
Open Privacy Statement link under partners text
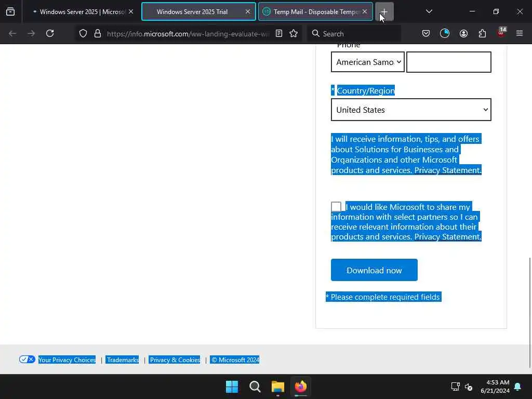coord(448,236)
